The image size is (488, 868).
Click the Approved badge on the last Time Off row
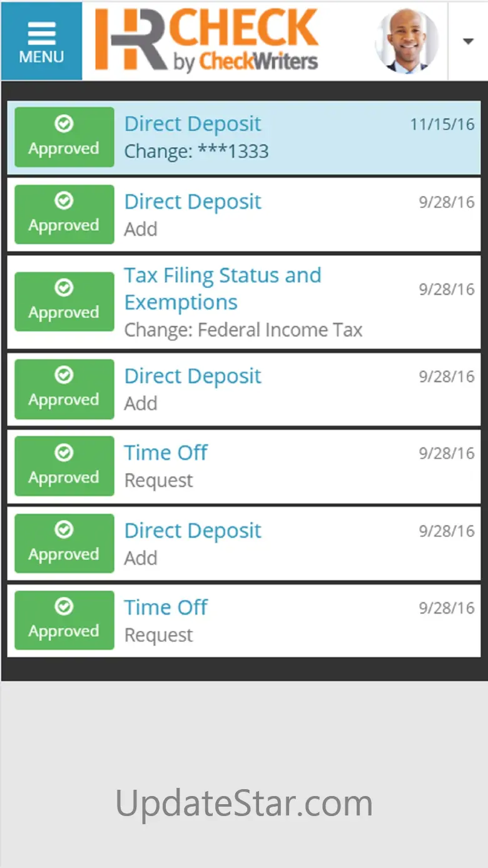point(64,620)
